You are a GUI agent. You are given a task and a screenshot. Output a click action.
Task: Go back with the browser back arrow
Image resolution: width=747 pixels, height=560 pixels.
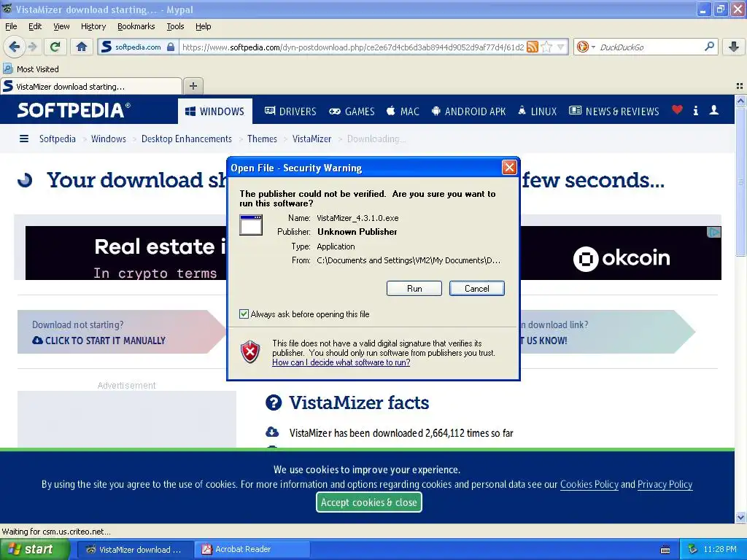[x=14, y=47]
